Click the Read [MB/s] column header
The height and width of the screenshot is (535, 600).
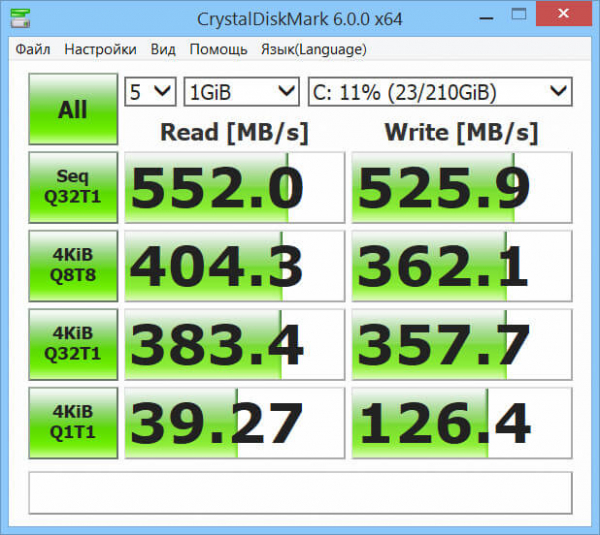[234, 133]
